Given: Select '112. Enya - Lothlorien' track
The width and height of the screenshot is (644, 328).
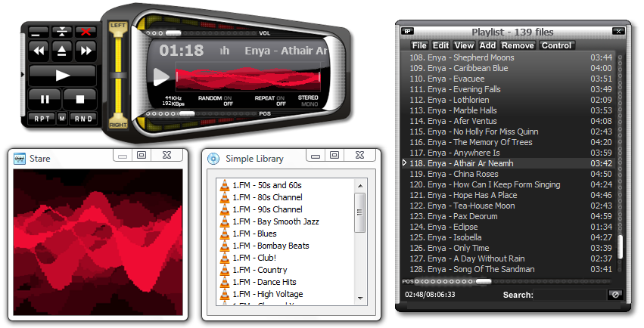Looking at the screenshot, I should click(511, 100).
